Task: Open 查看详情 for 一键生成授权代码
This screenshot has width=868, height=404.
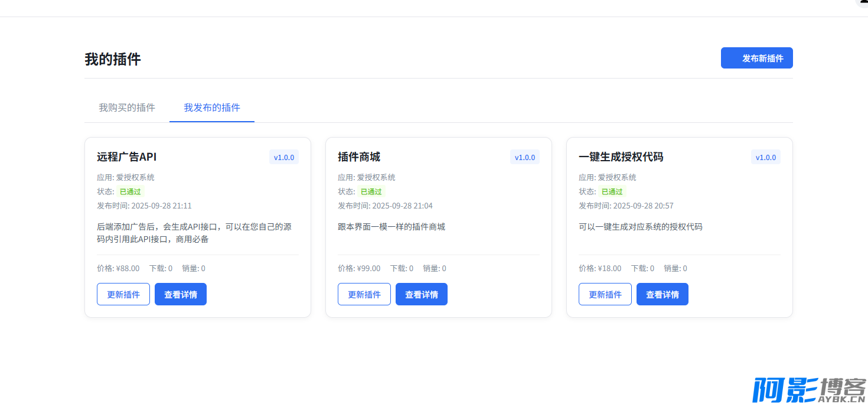Action: (663, 294)
